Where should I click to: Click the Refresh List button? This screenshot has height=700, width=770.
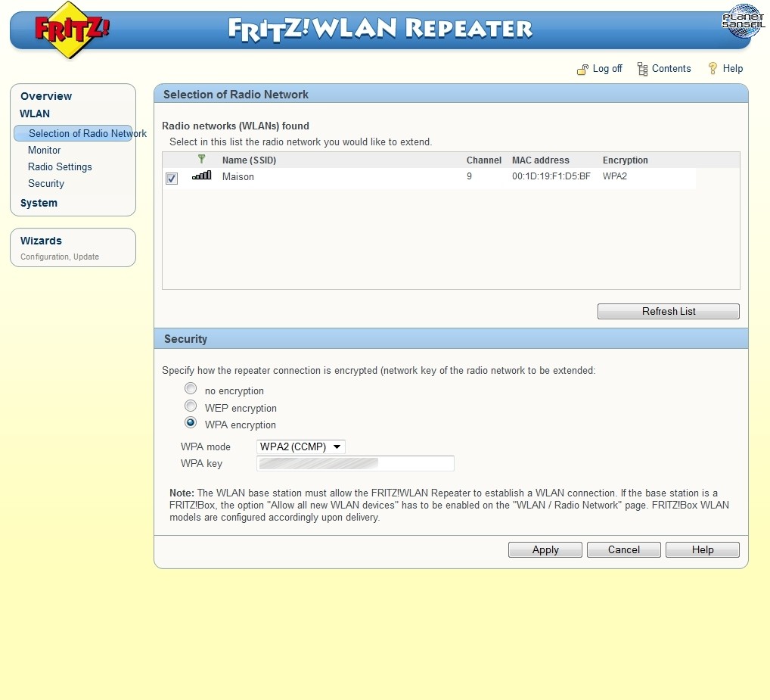(669, 312)
